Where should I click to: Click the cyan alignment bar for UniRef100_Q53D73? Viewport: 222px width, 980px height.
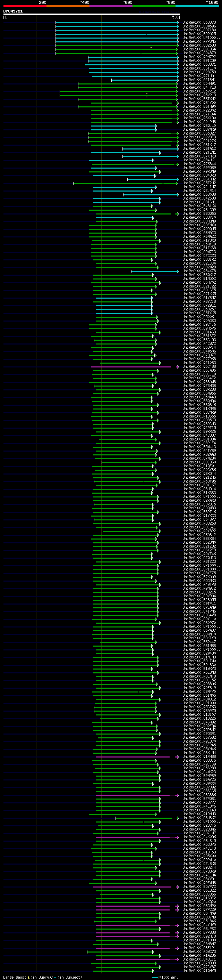pyautogui.click(x=117, y=23)
